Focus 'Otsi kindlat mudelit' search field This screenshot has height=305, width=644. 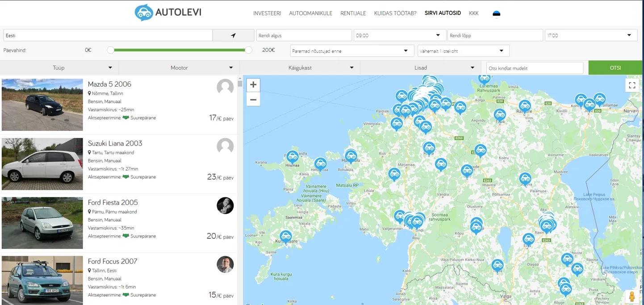click(x=535, y=68)
